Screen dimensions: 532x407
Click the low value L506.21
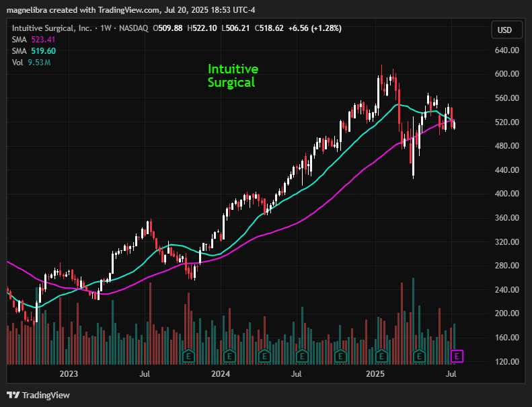[235, 28]
